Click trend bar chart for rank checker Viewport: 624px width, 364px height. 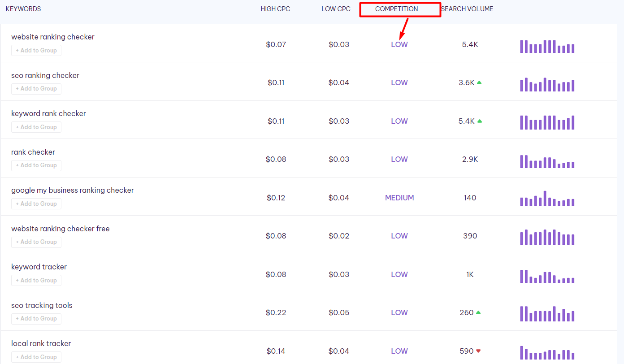547,161
